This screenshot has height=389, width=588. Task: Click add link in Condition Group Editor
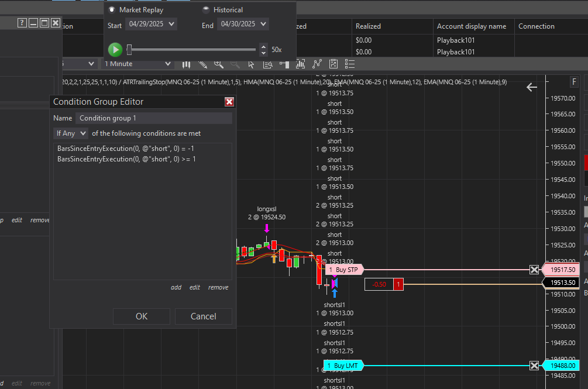[176, 287]
